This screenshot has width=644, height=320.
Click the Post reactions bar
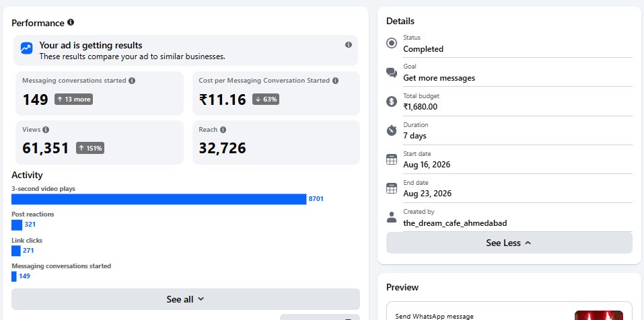[x=17, y=225]
